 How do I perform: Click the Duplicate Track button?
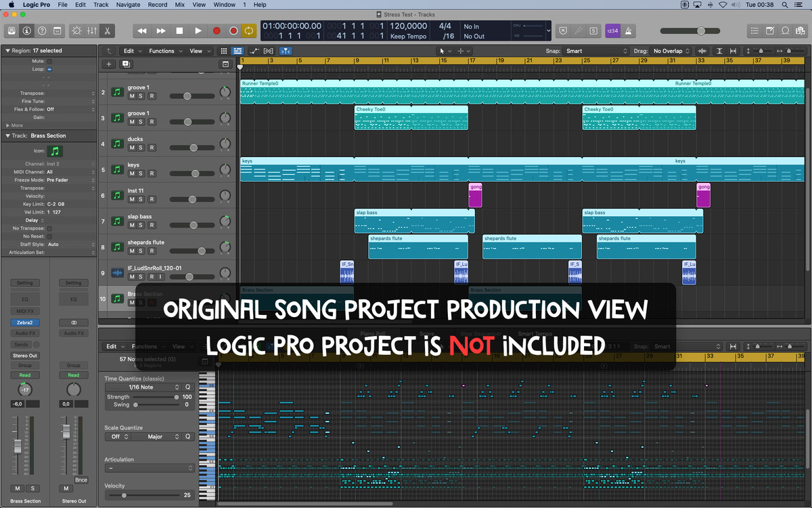125,64
